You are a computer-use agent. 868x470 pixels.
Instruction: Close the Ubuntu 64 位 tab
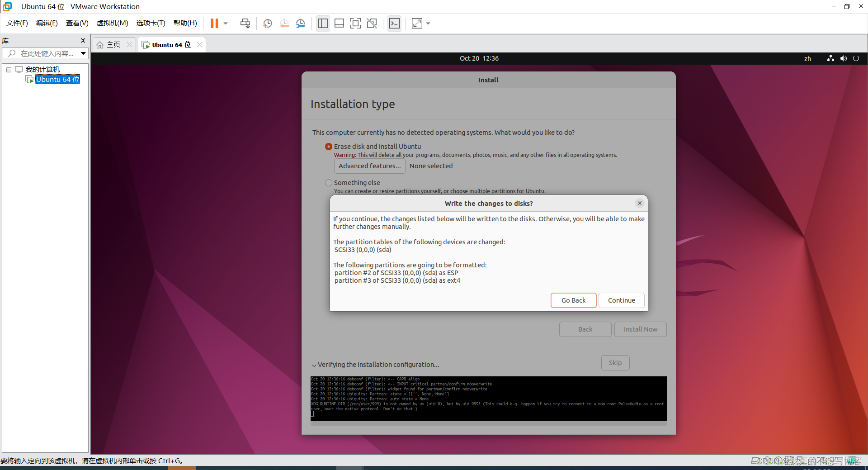[x=199, y=44]
